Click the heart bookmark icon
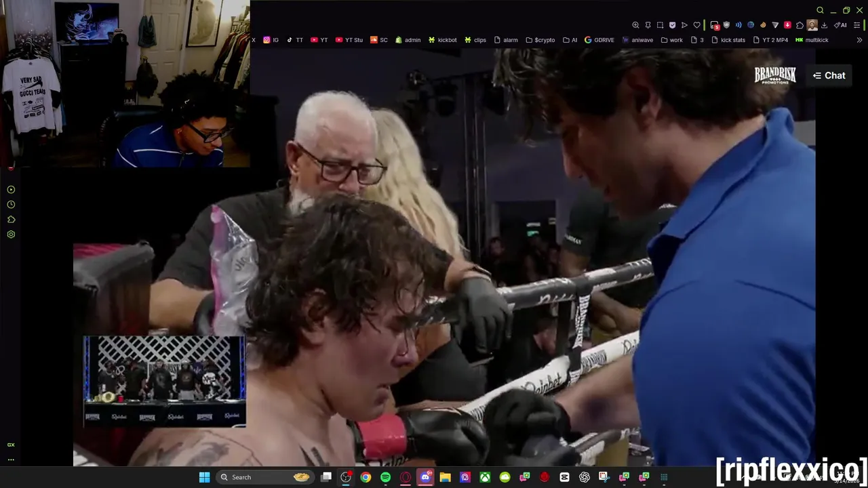Viewport: 868px width, 488px height. coord(696,25)
